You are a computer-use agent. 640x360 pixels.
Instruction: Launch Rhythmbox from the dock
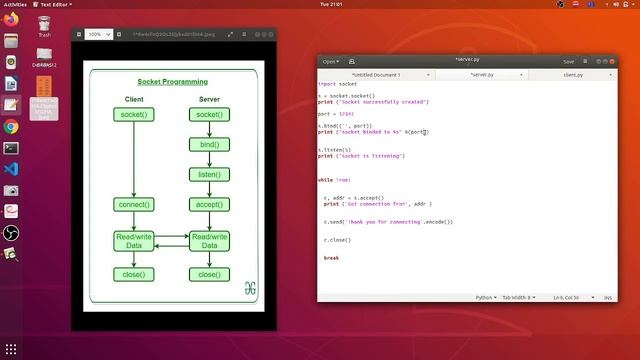(11, 62)
